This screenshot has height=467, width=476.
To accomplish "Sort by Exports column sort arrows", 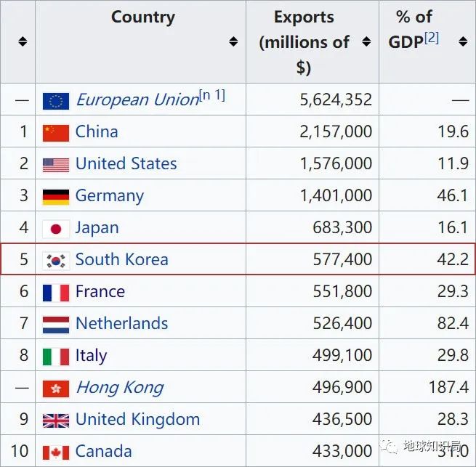I will click(x=366, y=41).
